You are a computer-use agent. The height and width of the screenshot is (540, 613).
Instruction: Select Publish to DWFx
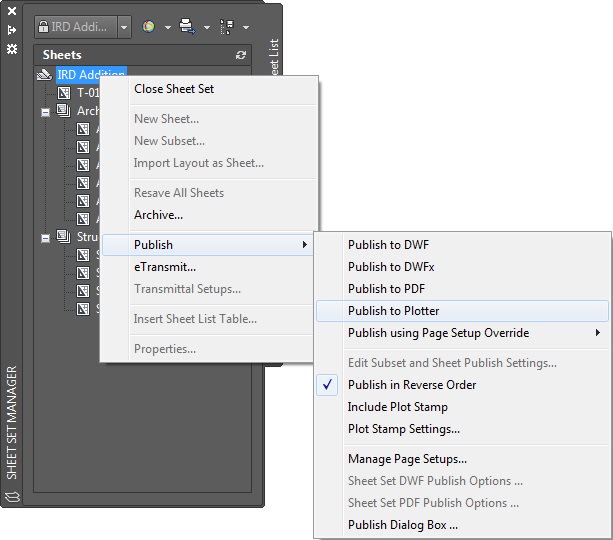[x=462, y=267]
